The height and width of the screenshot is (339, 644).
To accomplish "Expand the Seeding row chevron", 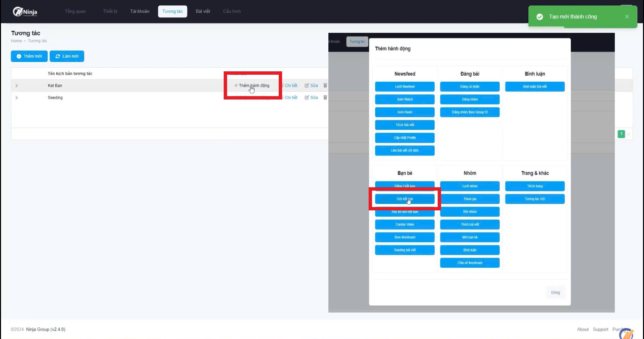I will coord(16,98).
